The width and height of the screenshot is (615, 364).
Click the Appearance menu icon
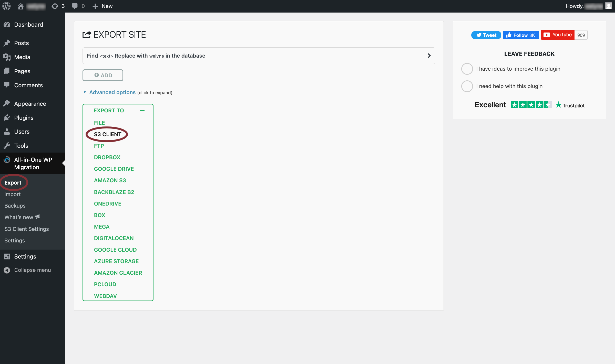coord(7,104)
